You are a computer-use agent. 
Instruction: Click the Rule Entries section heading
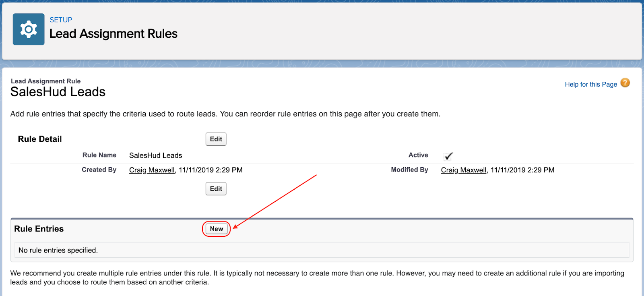(39, 229)
